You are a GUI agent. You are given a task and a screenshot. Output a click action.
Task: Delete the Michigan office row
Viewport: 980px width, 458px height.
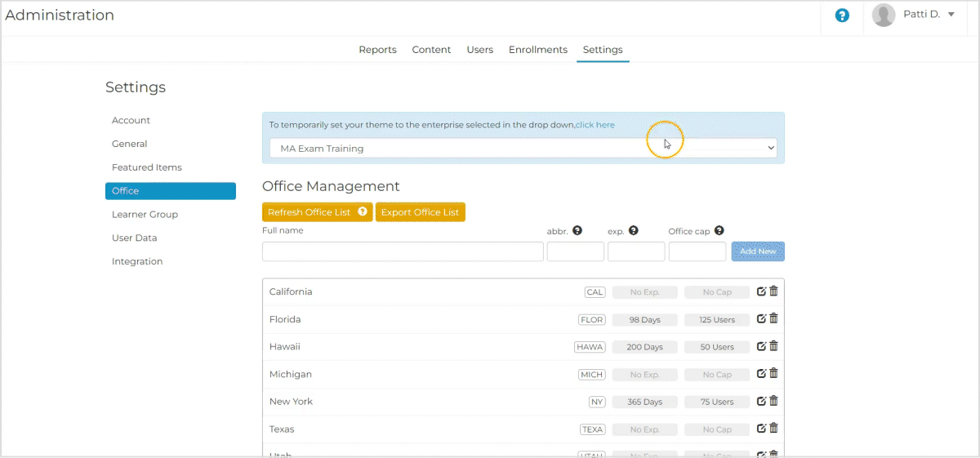point(773,373)
